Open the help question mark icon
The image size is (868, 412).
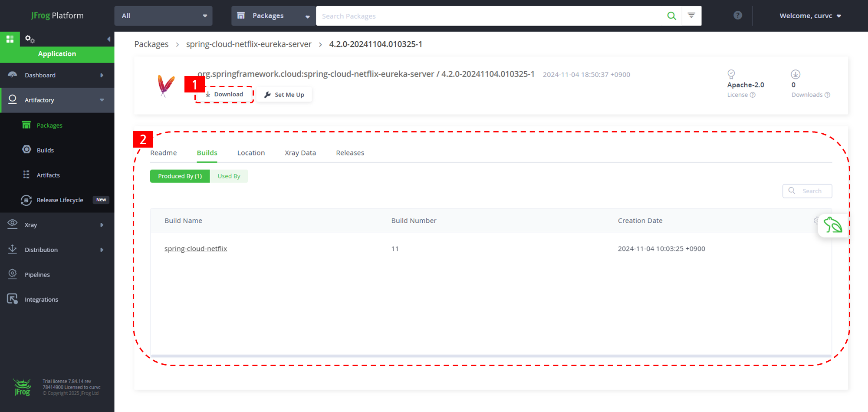[738, 16]
